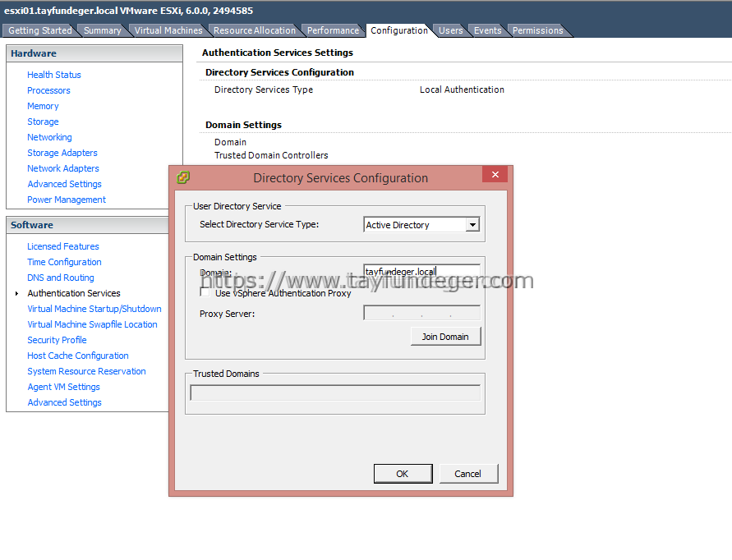Select Authentication Services in Software list

click(x=74, y=293)
